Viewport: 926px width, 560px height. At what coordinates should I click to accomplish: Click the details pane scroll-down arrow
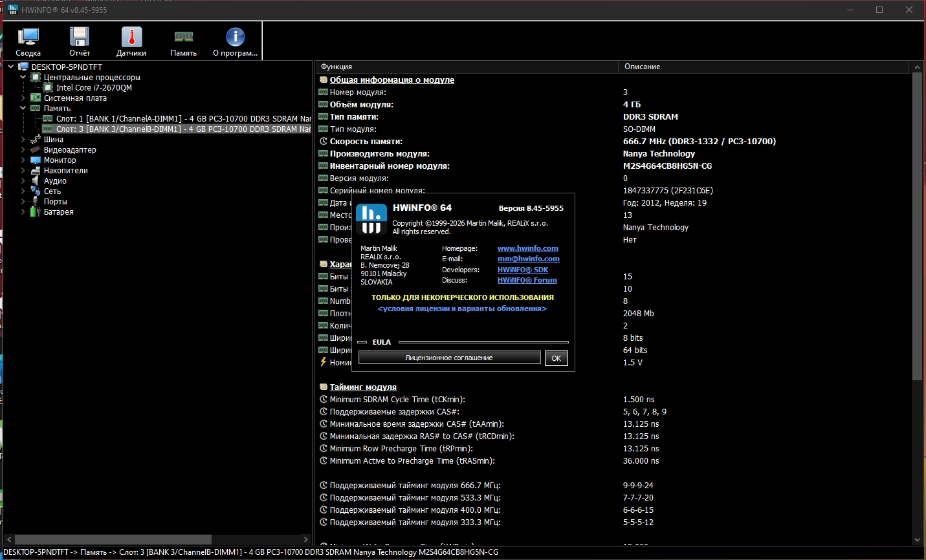click(x=916, y=540)
